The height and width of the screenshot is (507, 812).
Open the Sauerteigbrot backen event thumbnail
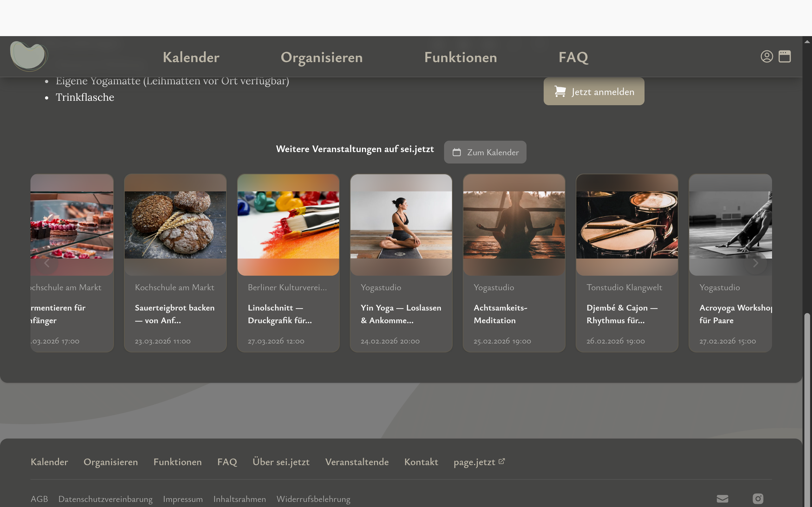click(x=175, y=225)
